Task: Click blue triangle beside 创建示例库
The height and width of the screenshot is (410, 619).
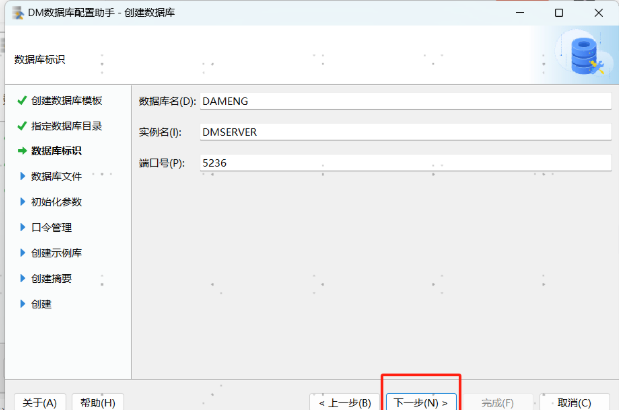Action: pyautogui.click(x=23, y=253)
